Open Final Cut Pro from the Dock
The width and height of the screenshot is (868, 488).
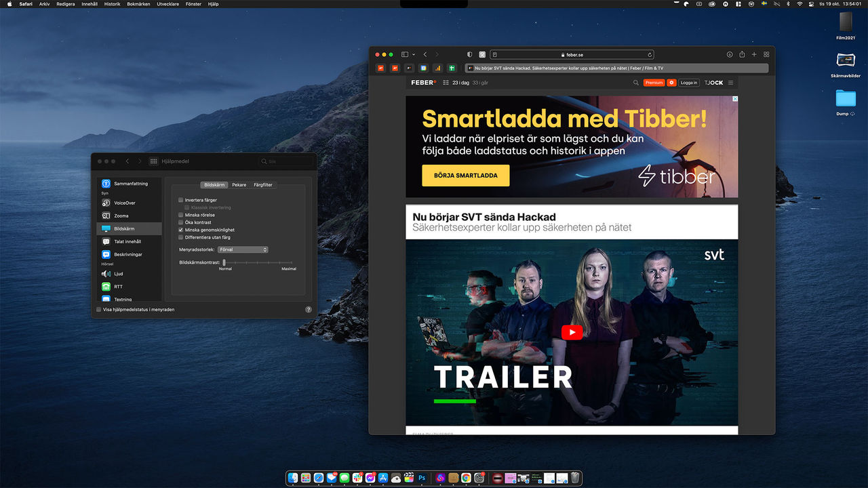[x=409, y=478]
